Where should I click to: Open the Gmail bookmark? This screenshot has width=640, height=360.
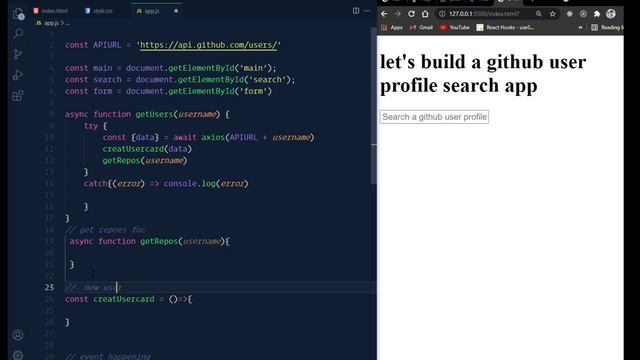(421, 27)
